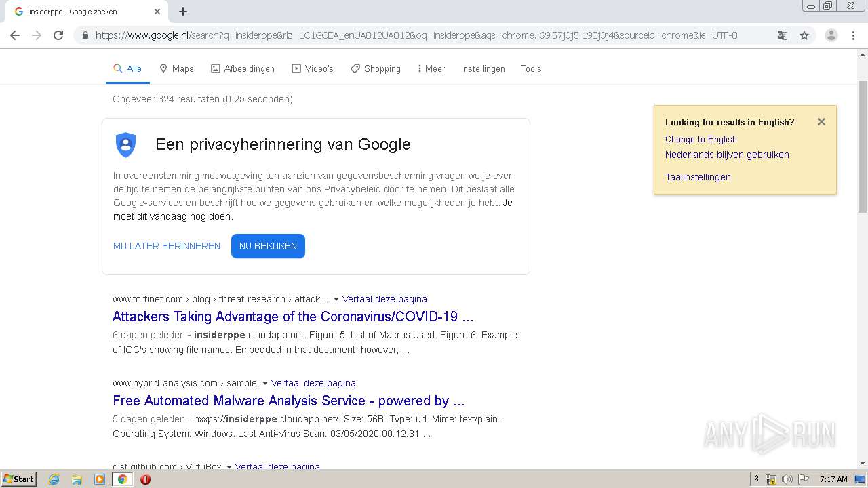
Task: Expand the Meer menu
Action: coord(431,68)
